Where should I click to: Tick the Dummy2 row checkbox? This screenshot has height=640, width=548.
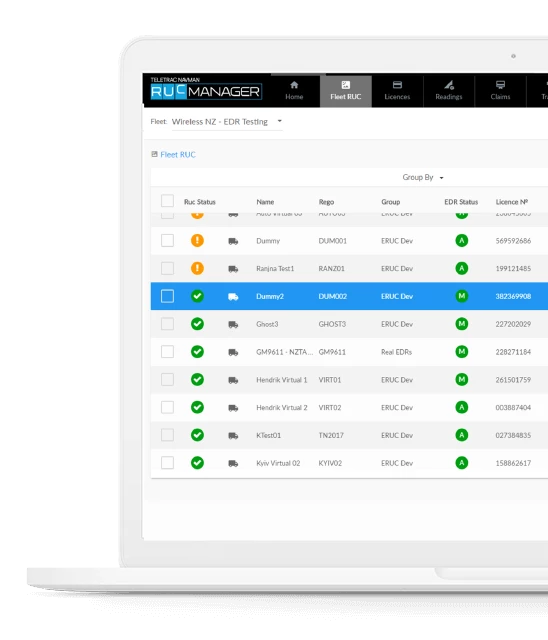[x=167, y=296]
